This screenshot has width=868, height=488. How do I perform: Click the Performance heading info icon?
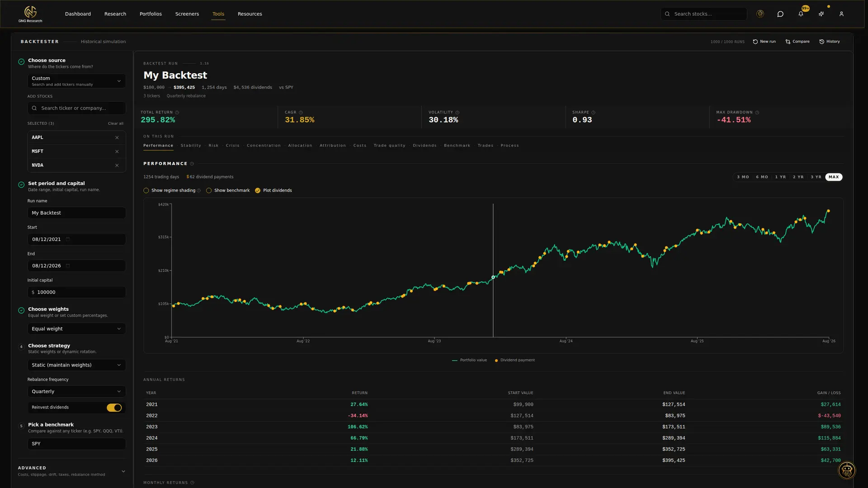pos(192,164)
